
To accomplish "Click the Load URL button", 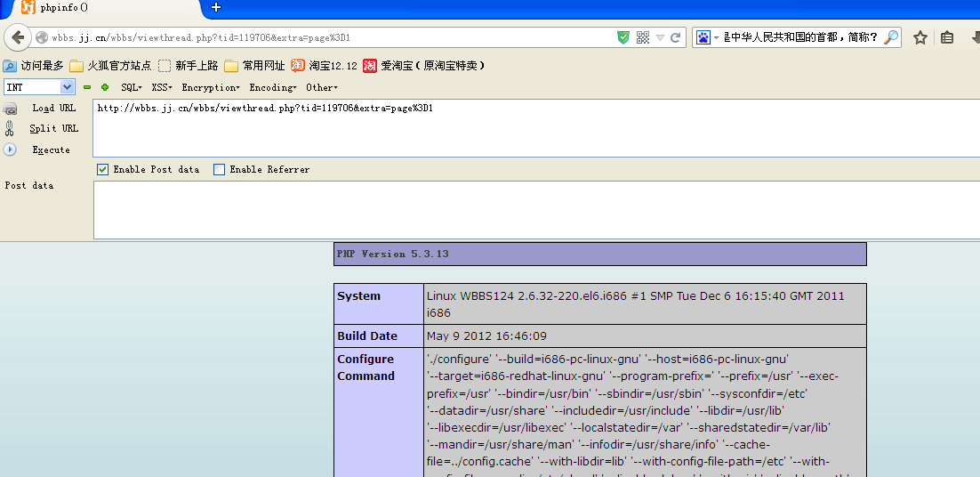I will (x=53, y=109).
